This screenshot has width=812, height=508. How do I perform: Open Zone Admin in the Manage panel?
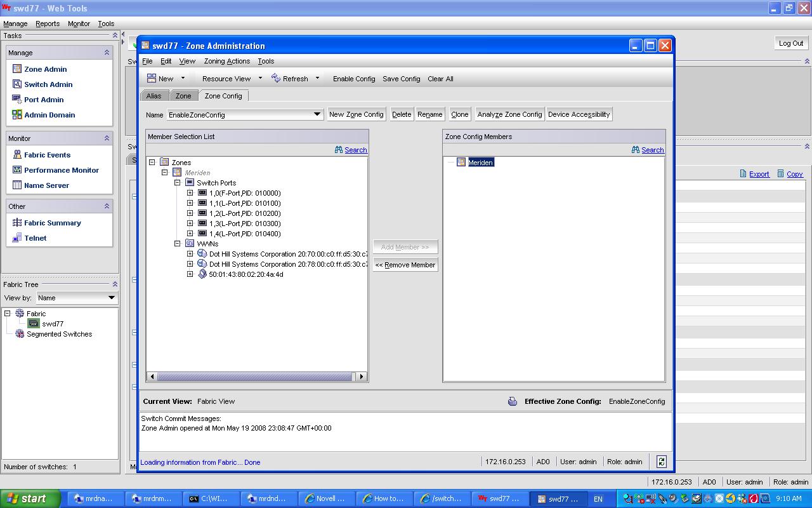pyautogui.click(x=44, y=69)
